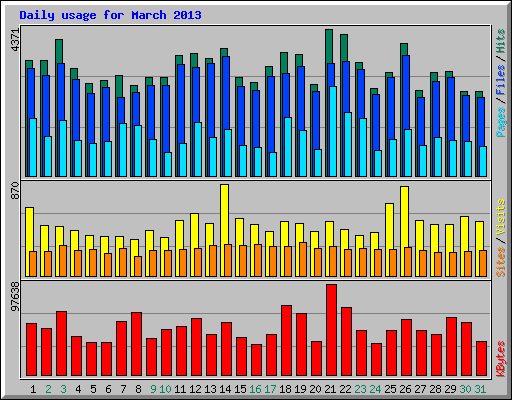Select day 13 on the x-axis
Image resolution: width=512 pixels, height=400 pixels.
[210, 389]
